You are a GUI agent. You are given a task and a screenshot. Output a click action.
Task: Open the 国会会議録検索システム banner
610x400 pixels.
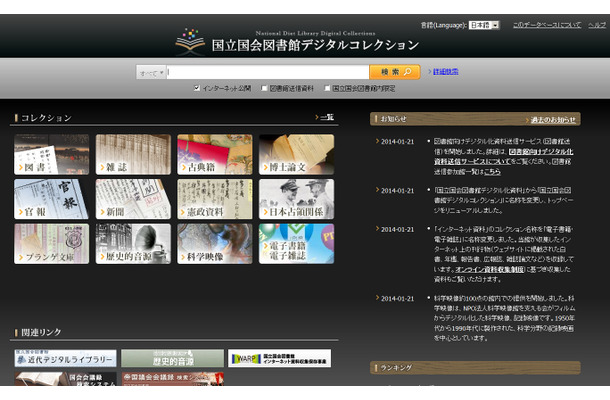(x=65, y=379)
